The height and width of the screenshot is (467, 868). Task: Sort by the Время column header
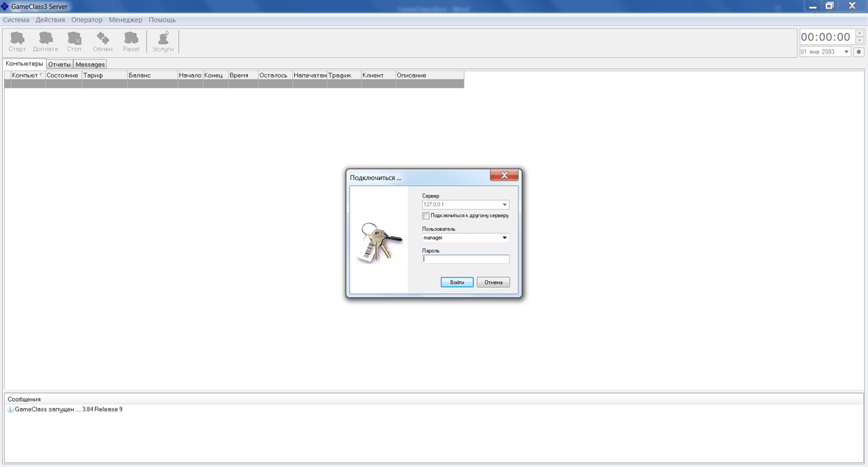click(x=243, y=75)
